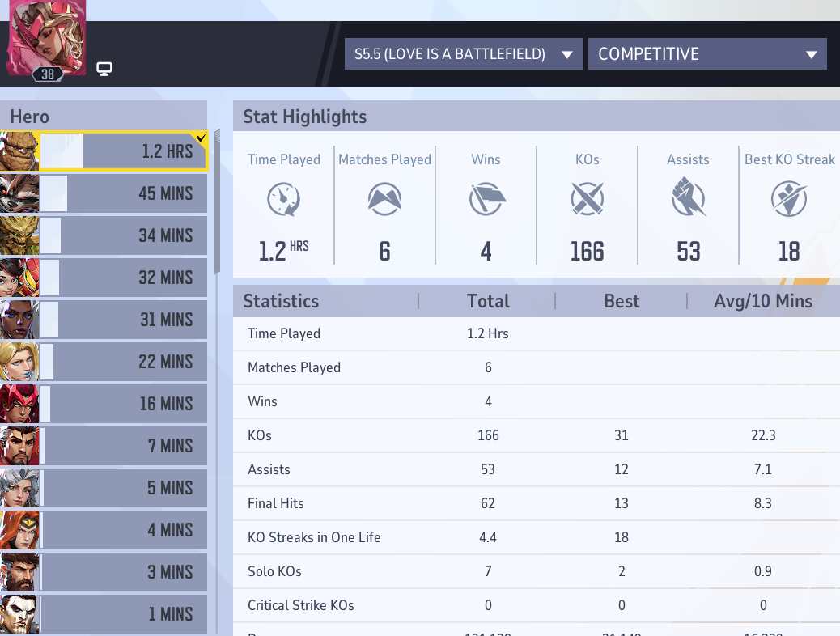Click the Time Played value 1.2 Hrs in table
This screenshot has width=840, height=636.
click(x=487, y=333)
